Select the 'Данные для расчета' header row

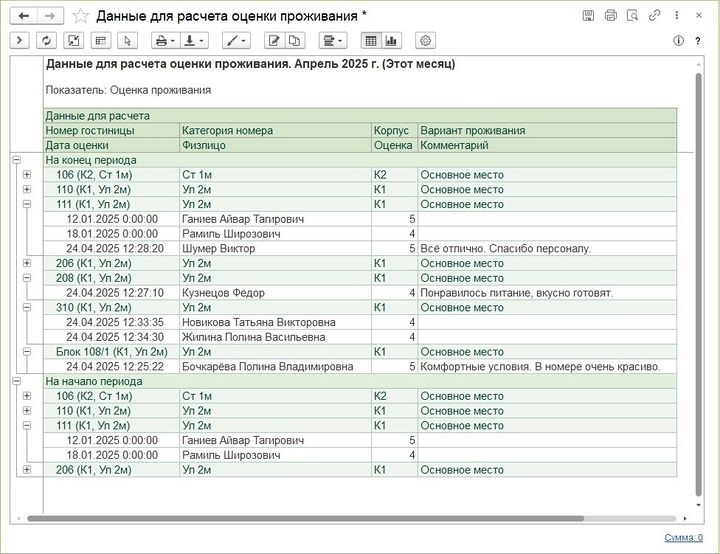pyautogui.click(x=360, y=116)
